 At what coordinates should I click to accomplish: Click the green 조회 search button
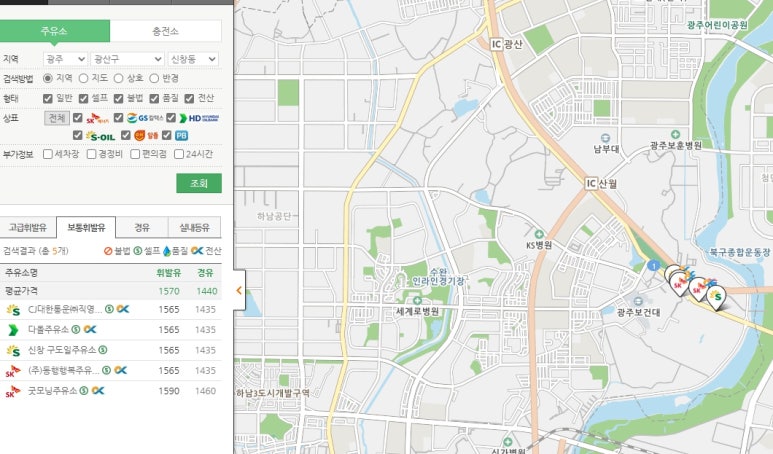click(x=199, y=183)
